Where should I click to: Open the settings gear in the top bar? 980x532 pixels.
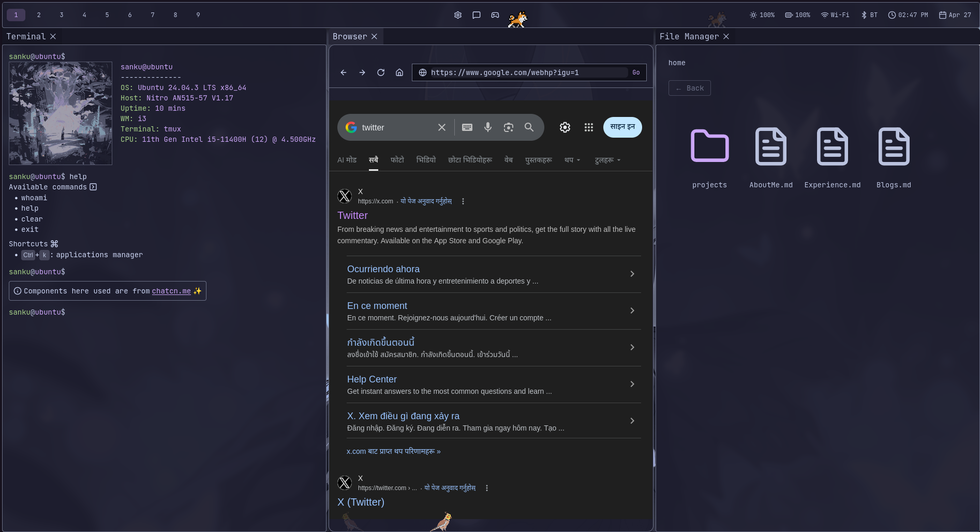click(x=458, y=15)
